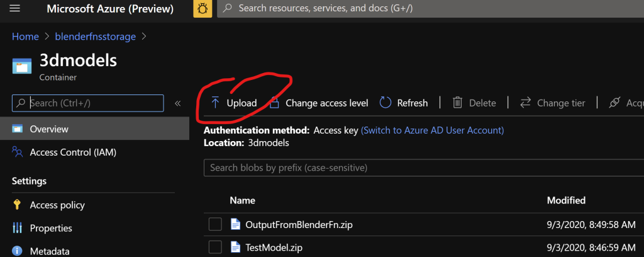This screenshot has height=257, width=644.
Task: Click the 9/3/2020, 8:46:59 AM timestamp
Action: click(x=591, y=248)
